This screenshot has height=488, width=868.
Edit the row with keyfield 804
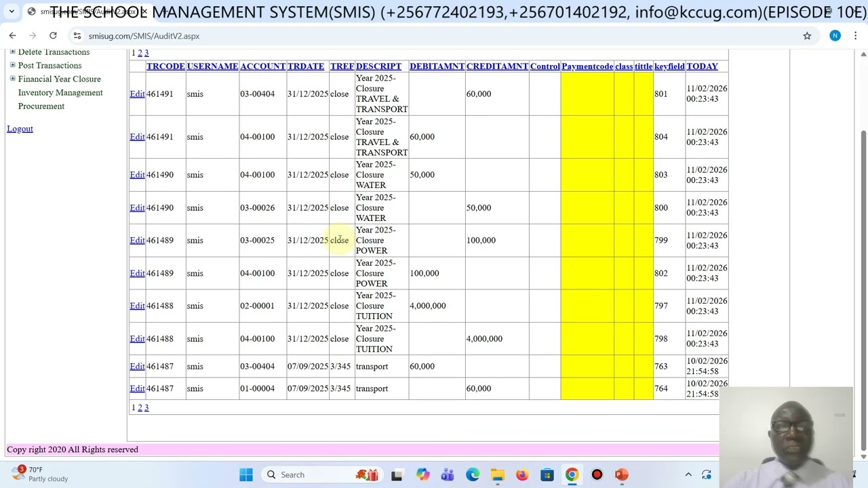point(137,137)
